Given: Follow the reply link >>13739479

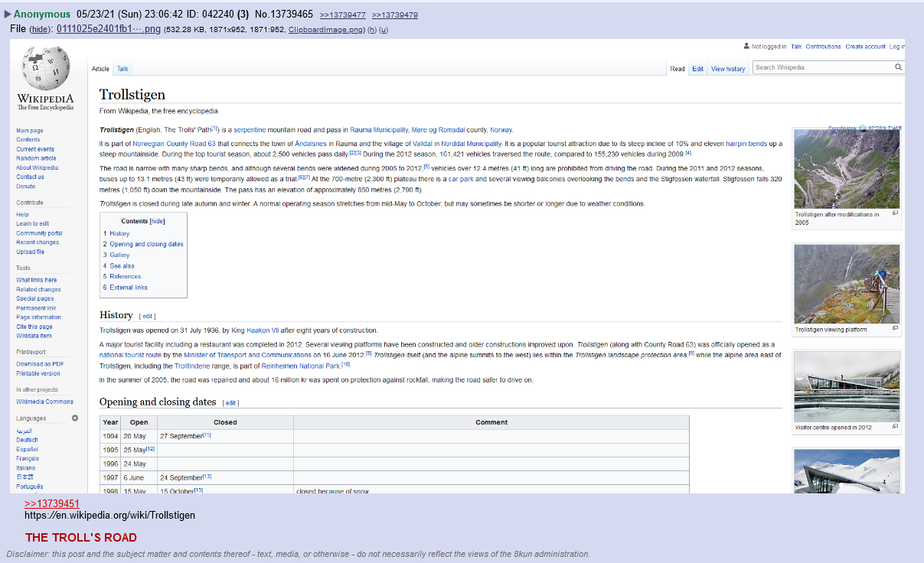Looking at the screenshot, I should click(x=395, y=15).
